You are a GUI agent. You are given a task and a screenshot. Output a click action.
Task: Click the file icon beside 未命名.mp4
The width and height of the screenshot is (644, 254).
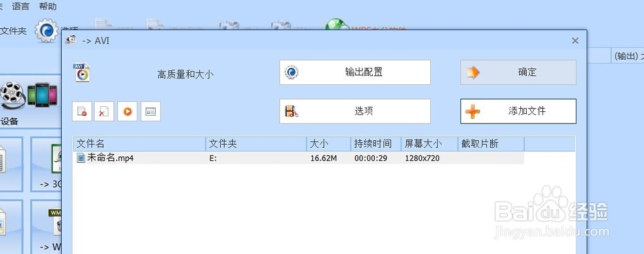[81, 158]
